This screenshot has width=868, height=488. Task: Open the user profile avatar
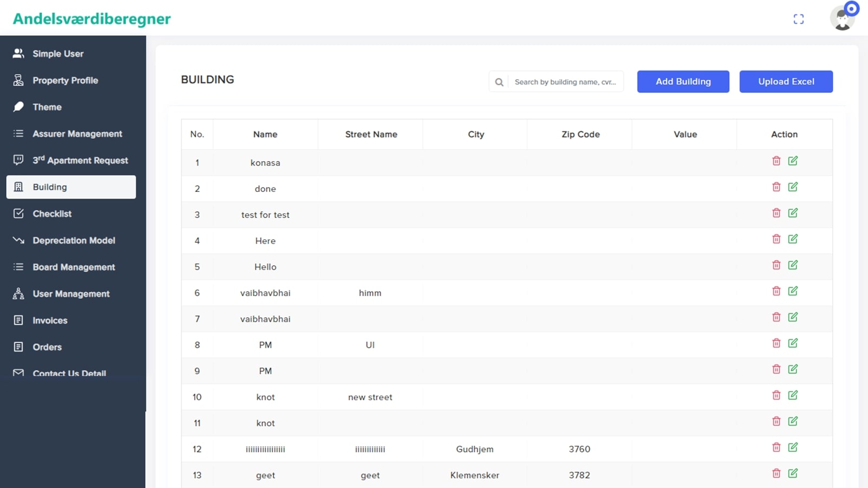tap(842, 19)
